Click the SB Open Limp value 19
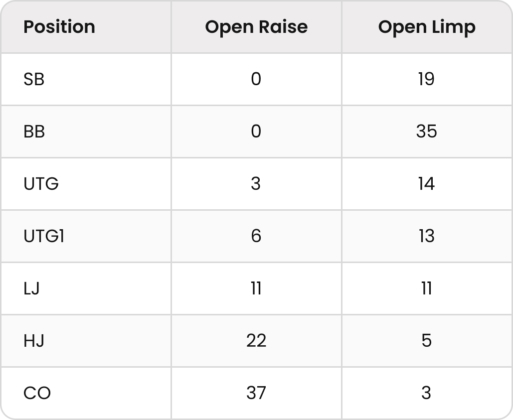The height and width of the screenshot is (420, 513). pyautogui.click(x=427, y=79)
